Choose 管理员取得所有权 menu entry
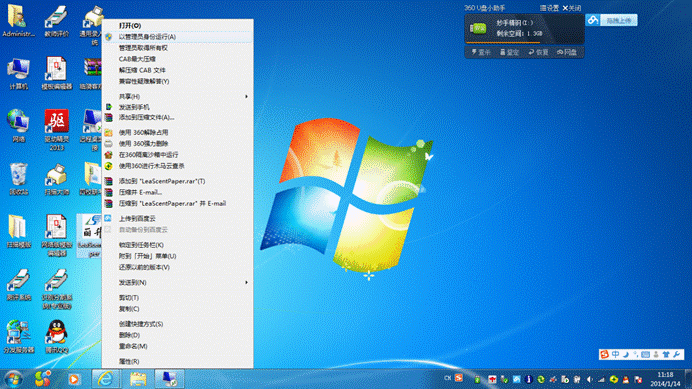The height and width of the screenshot is (389, 692). pos(178,48)
